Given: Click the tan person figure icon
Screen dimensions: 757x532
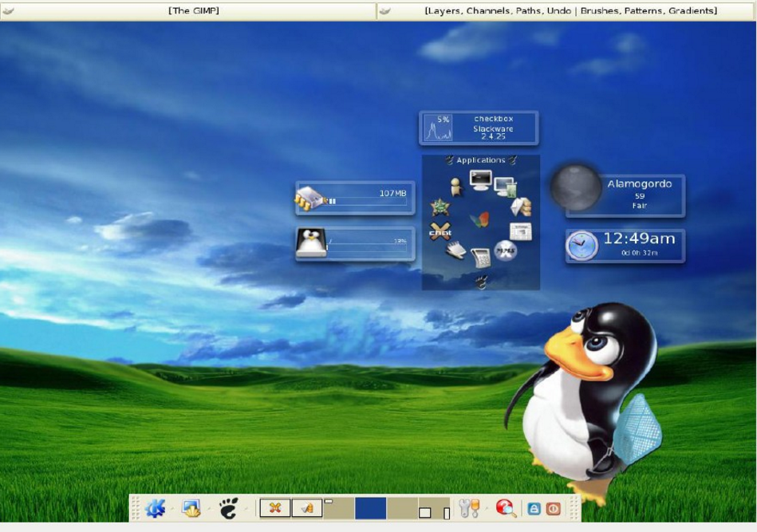Looking at the screenshot, I should [455, 187].
